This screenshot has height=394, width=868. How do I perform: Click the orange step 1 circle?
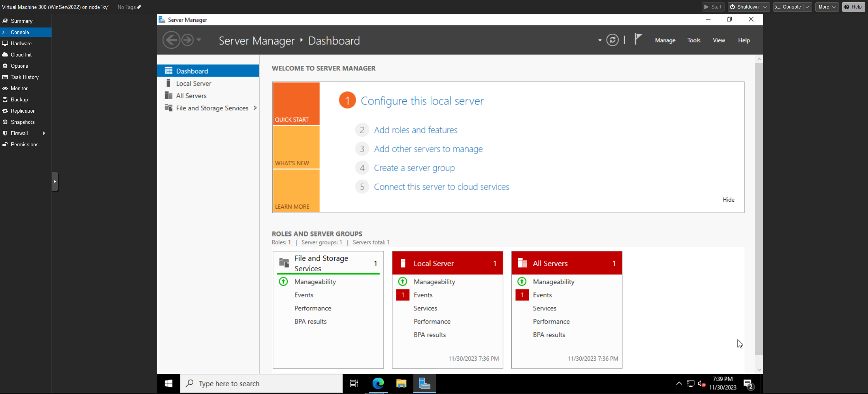pyautogui.click(x=347, y=101)
